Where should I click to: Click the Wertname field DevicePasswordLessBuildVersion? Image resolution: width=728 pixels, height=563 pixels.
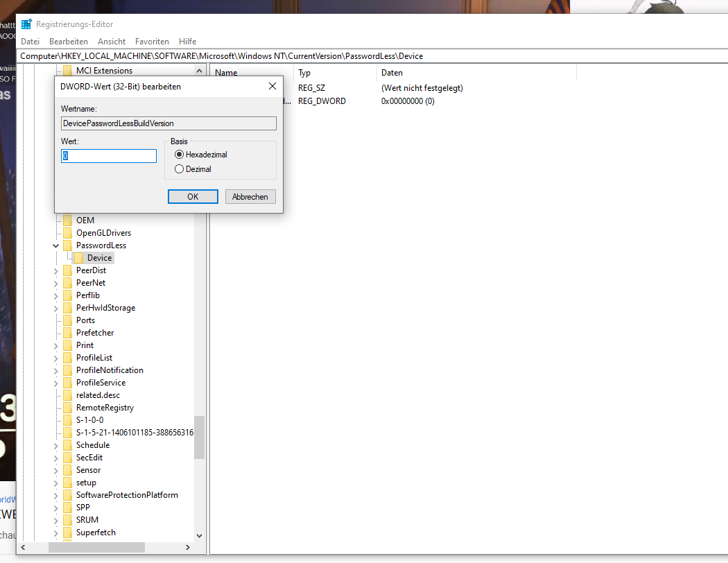168,123
